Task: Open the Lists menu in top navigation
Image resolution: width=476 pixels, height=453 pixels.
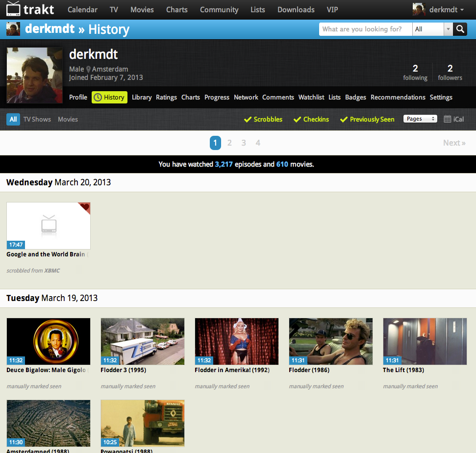Action: [258, 10]
